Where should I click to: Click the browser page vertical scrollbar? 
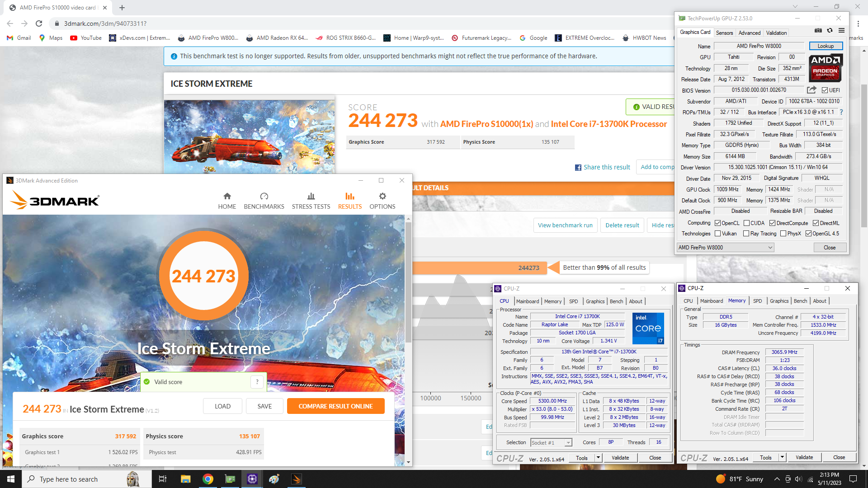pyautogui.click(x=864, y=156)
